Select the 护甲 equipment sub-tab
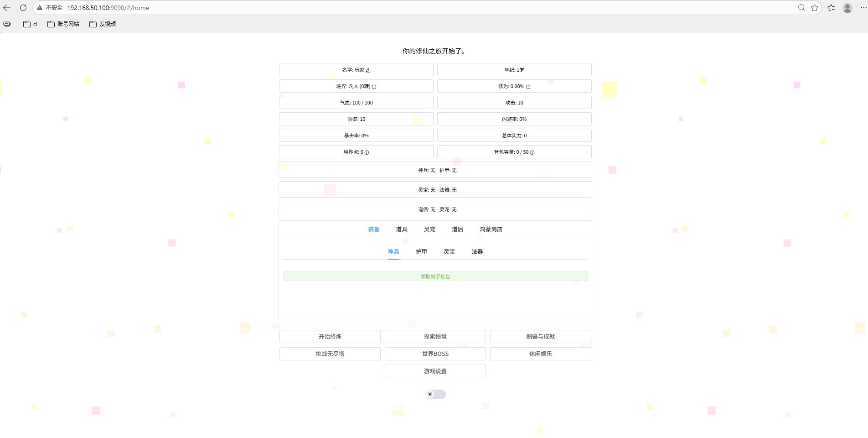 click(x=421, y=251)
